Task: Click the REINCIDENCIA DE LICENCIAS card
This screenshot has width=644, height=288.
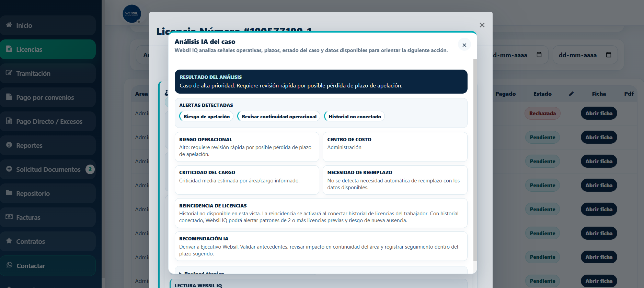Action: 321,213
